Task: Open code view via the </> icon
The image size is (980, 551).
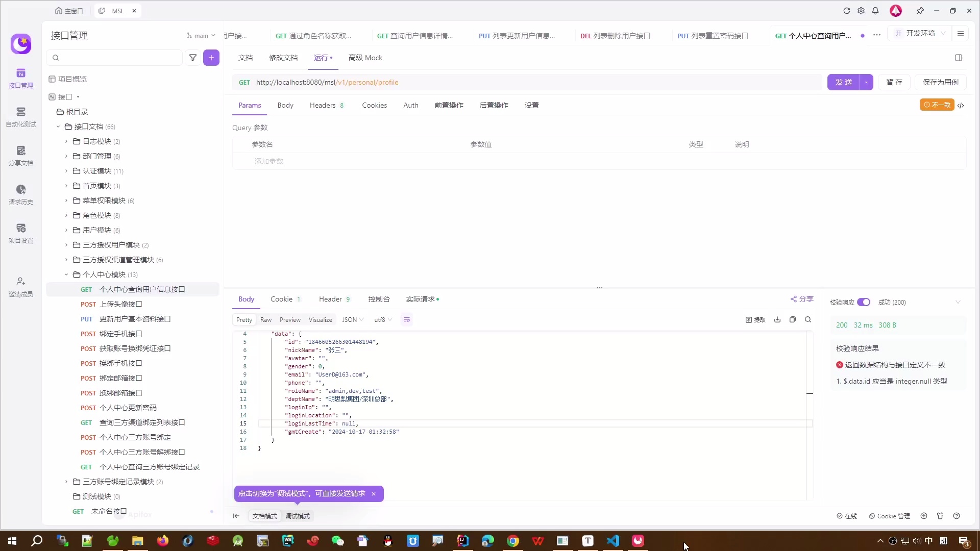Action: pyautogui.click(x=962, y=106)
